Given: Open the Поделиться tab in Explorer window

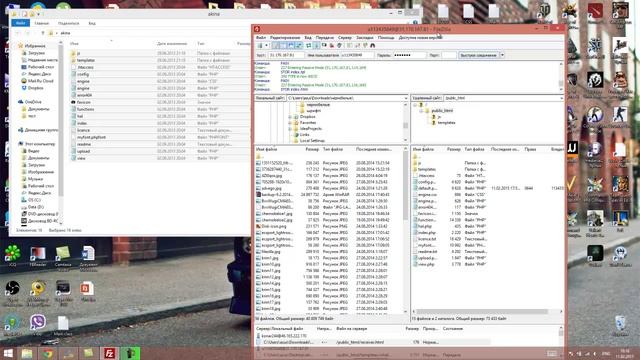Looking at the screenshot, I should [x=69, y=23].
